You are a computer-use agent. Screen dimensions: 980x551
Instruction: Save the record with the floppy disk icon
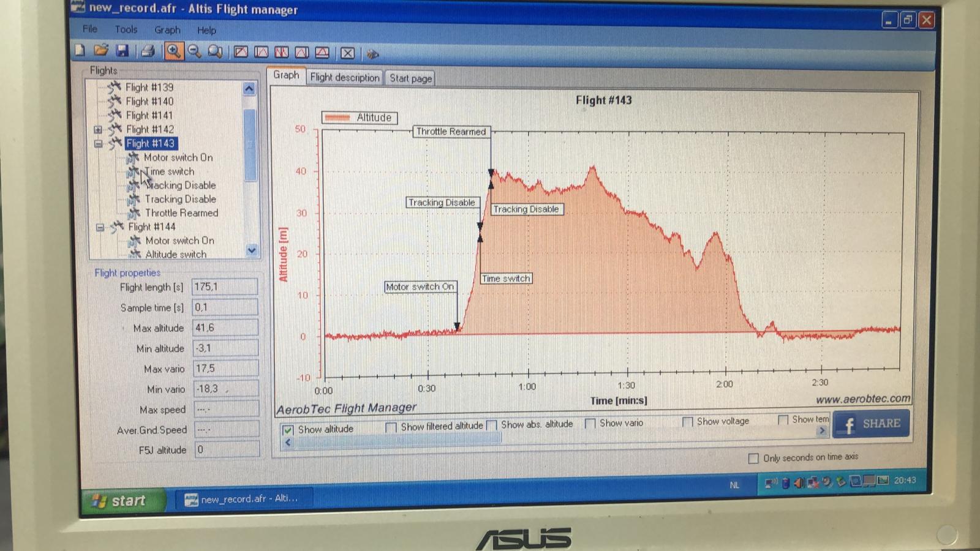122,51
